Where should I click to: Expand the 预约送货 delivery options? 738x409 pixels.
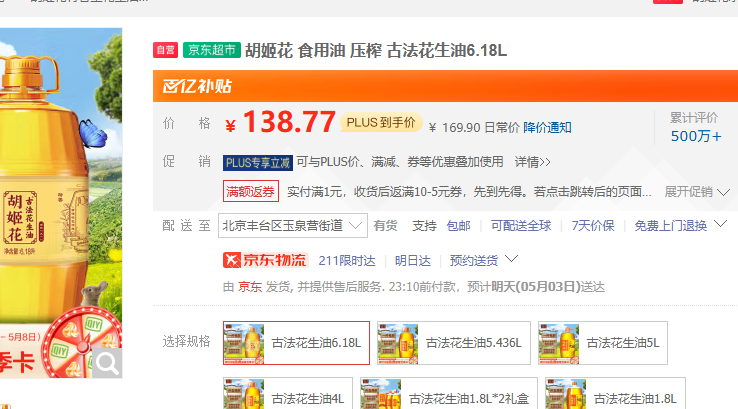tap(484, 260)
